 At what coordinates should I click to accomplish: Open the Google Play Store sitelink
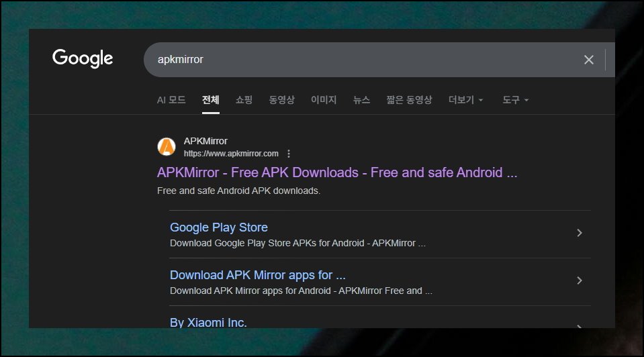pos(218,227)
